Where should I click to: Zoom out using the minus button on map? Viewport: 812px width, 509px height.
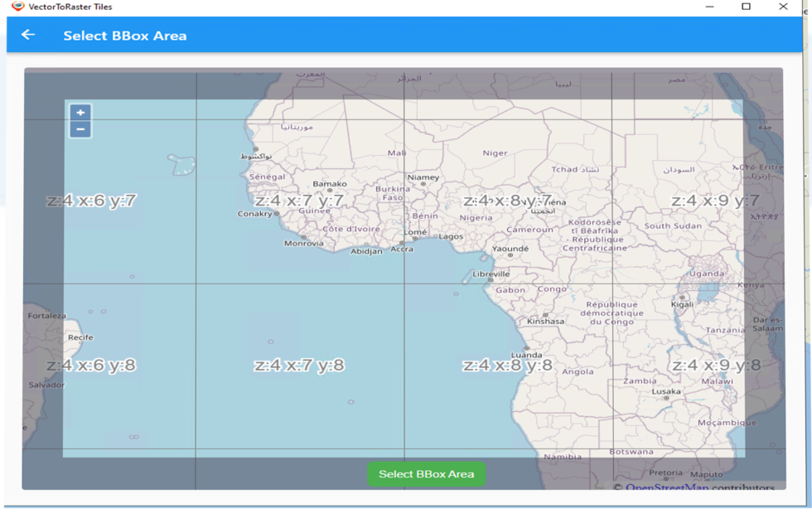click(x=79, y=130)
